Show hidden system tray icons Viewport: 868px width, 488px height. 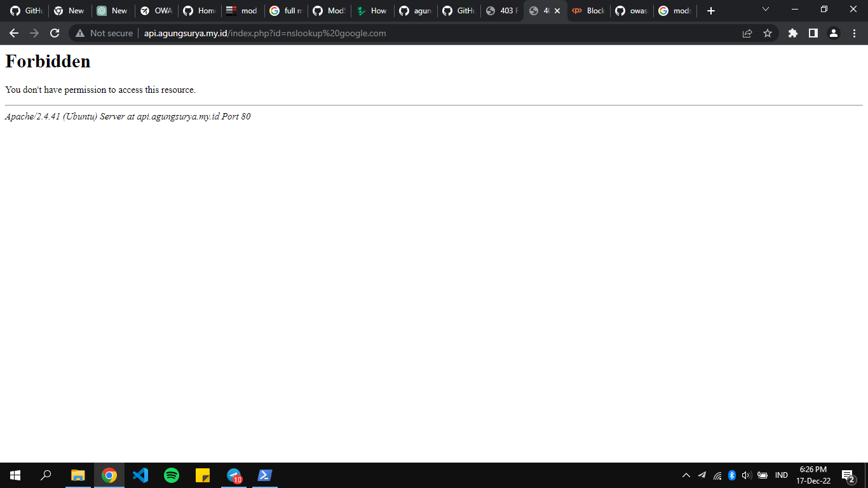(x=686, y=475)
